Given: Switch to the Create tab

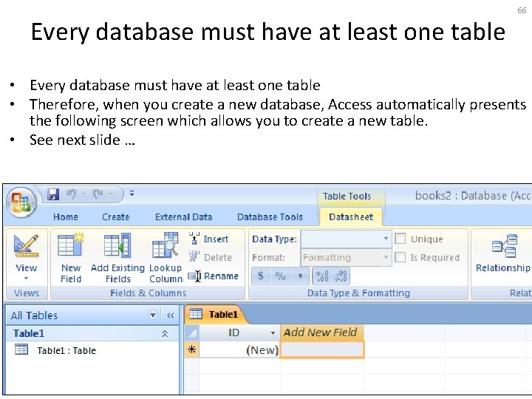Looking at the screenshot, I should pos(116,217).
